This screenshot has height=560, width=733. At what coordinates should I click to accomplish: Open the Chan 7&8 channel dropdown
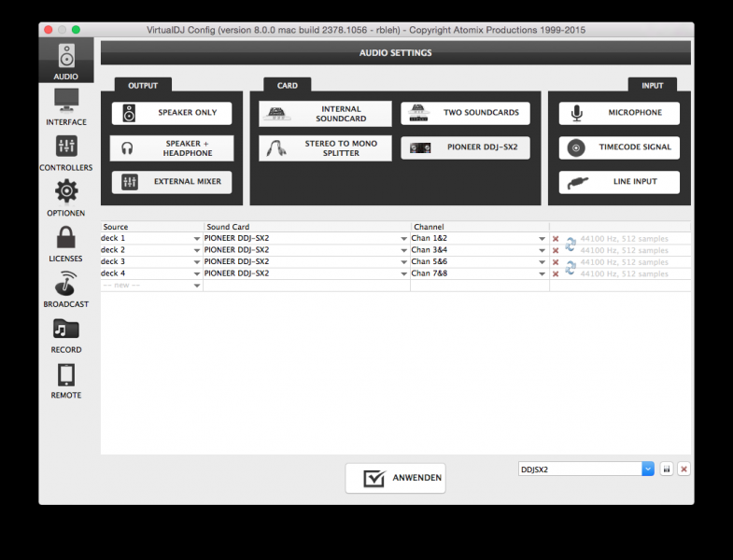coord(542,273)
